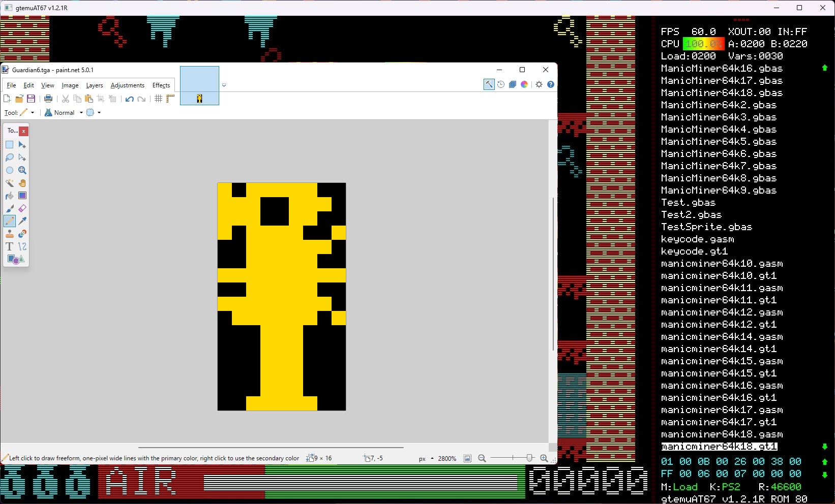
Task: Click the Copy icon
Action: pyautogui.click(x=77, y=99)
